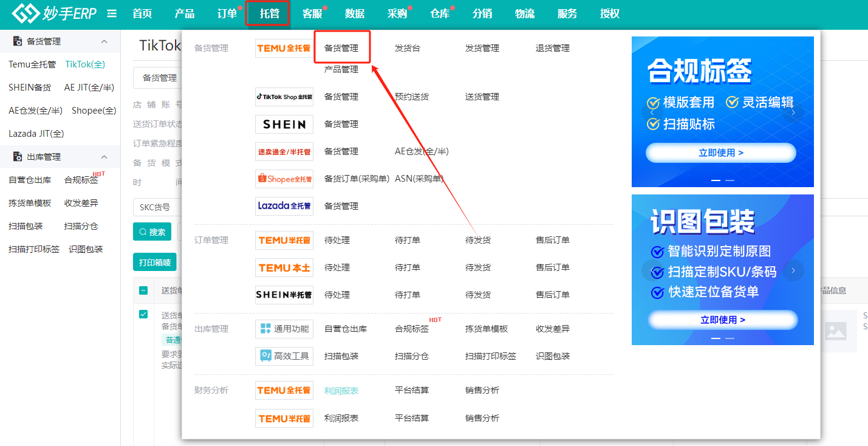
Task: Open the 订单 top menu
Action: 227,13
